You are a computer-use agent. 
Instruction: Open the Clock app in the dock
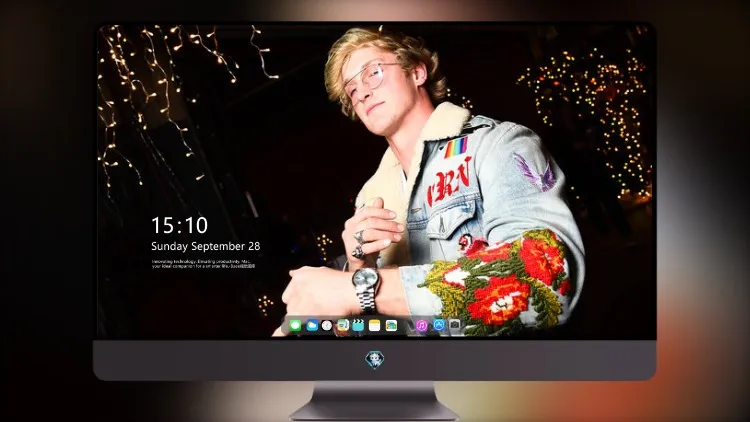coord(327,326)
